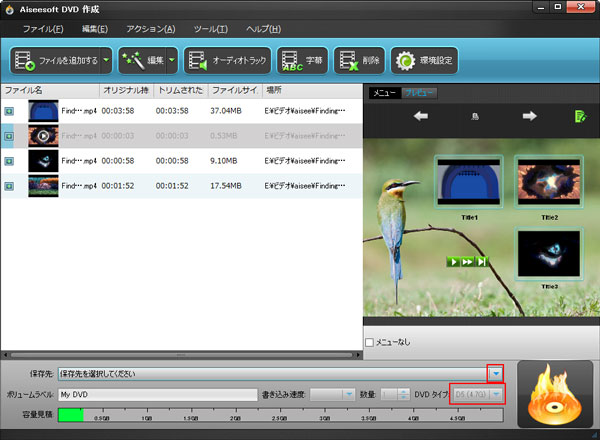Click the File Name (ファイル名) column header

pos(50,90)
